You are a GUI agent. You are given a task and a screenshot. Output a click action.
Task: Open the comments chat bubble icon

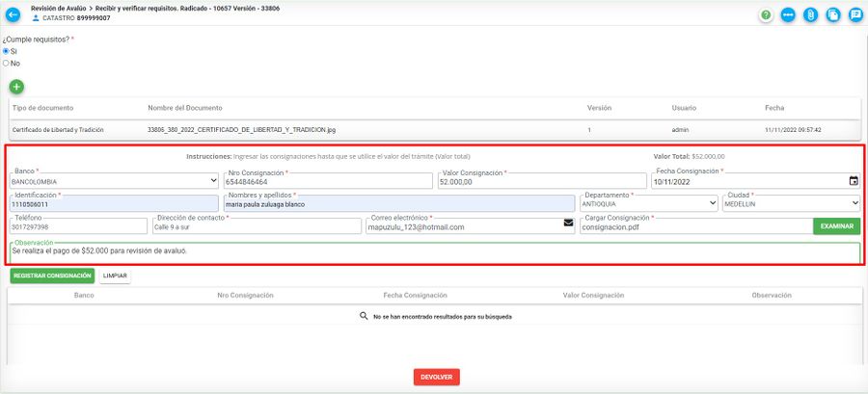(x=855, y=14)
